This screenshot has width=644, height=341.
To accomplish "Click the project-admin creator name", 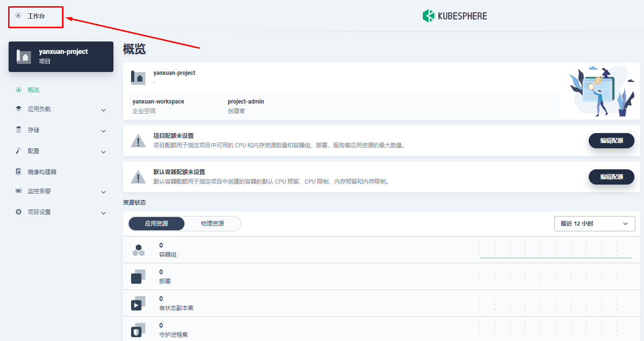I will [x=246, y=102].
